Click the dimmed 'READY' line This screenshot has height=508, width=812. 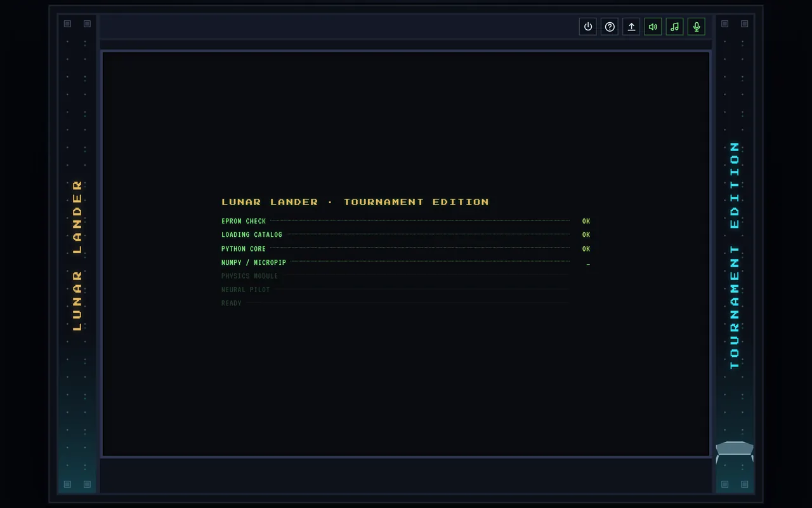point(406,303)
